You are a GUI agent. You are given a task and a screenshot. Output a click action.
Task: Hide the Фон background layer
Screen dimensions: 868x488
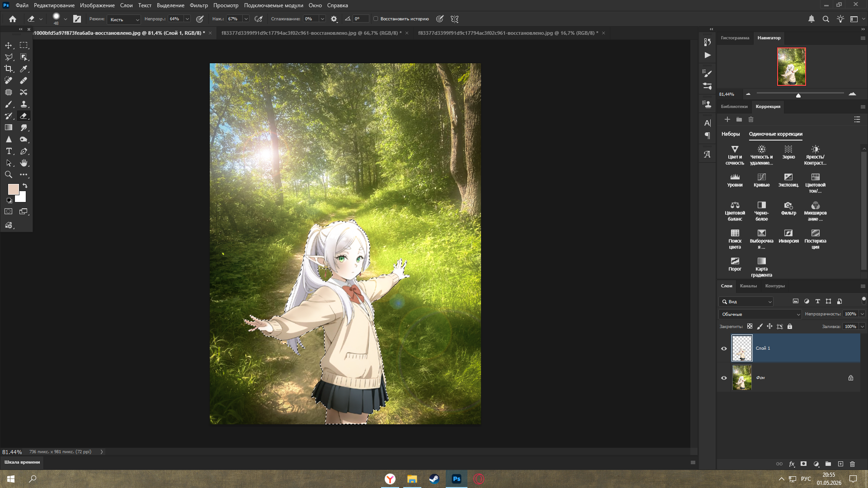(x=724, y=378)
